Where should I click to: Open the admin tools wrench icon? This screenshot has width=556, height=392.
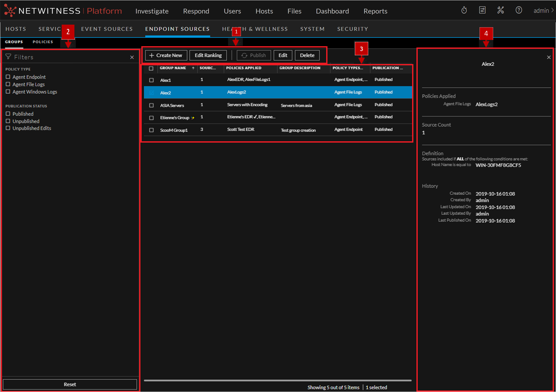(x=500, y=11)
